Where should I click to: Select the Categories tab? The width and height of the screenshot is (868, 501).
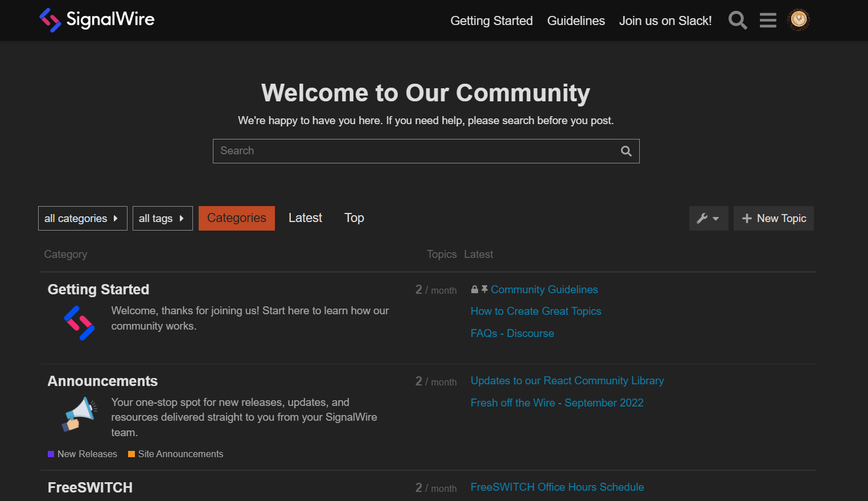tap(237, 218)
